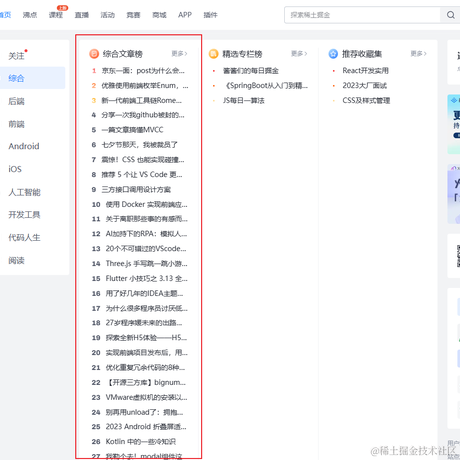The image size is (460, 460).
Task: Open column JS每日一算法
Action: (243, 100)
